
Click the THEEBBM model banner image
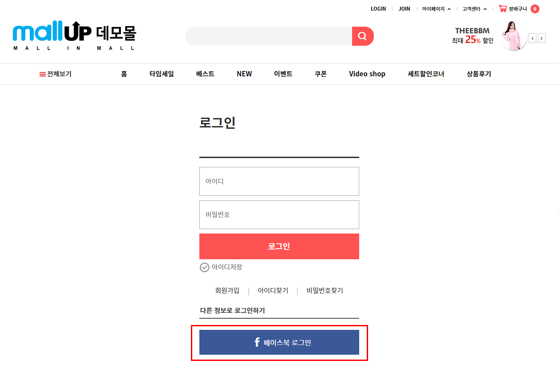coord(513,36)
